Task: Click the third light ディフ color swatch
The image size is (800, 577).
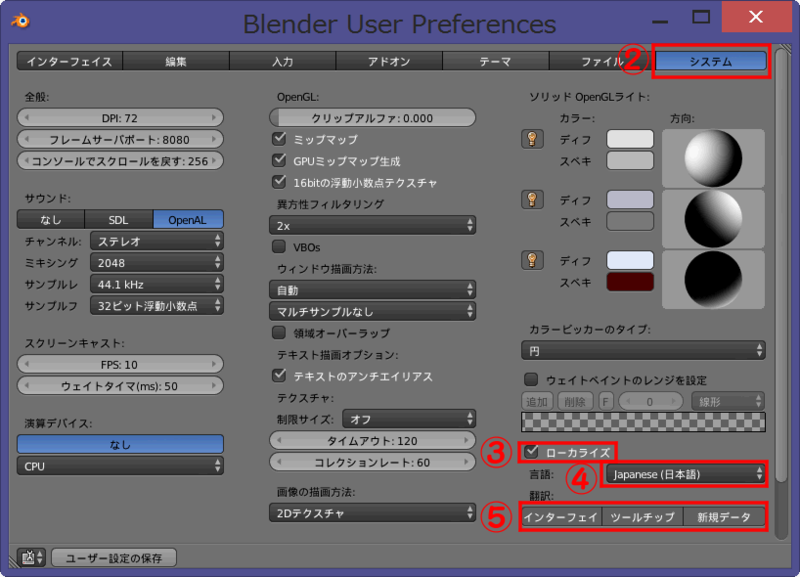Action: pyautogui.click(x=630, y=260)
